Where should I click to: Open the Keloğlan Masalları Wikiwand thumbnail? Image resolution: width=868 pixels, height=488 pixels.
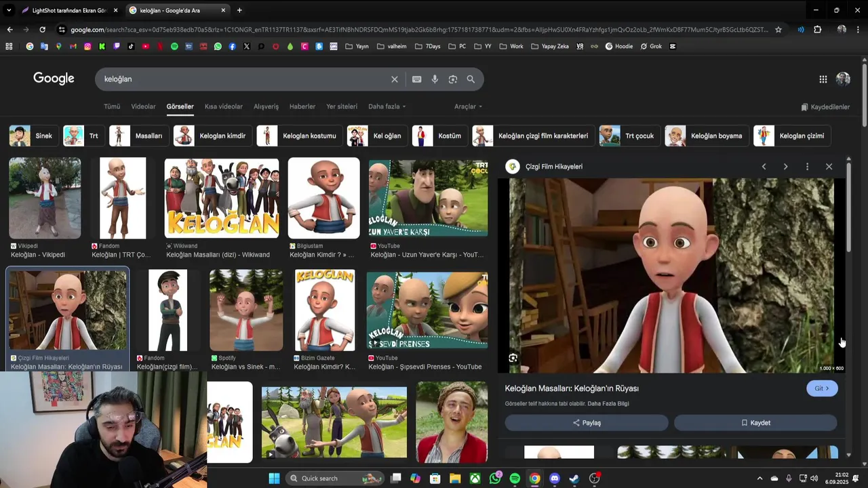coord(222,198)
